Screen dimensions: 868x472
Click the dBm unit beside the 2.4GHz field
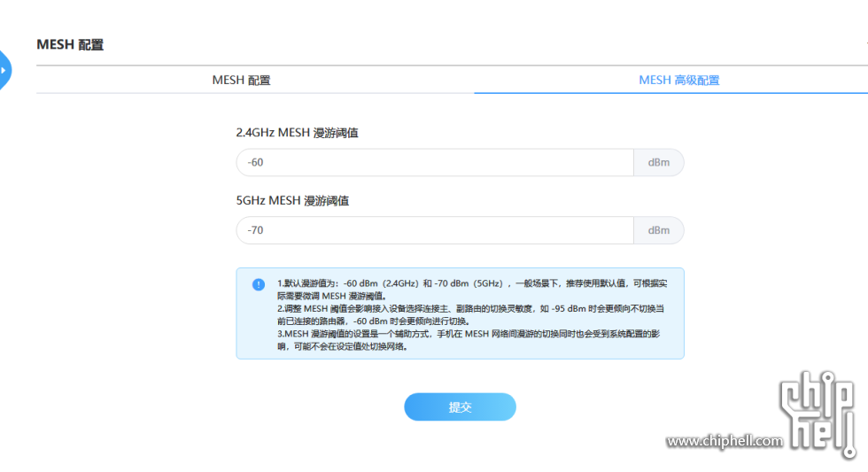658,163
